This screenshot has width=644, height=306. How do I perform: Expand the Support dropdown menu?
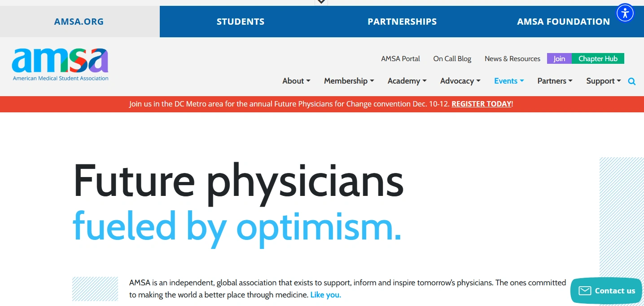click(x=604, y=81)
